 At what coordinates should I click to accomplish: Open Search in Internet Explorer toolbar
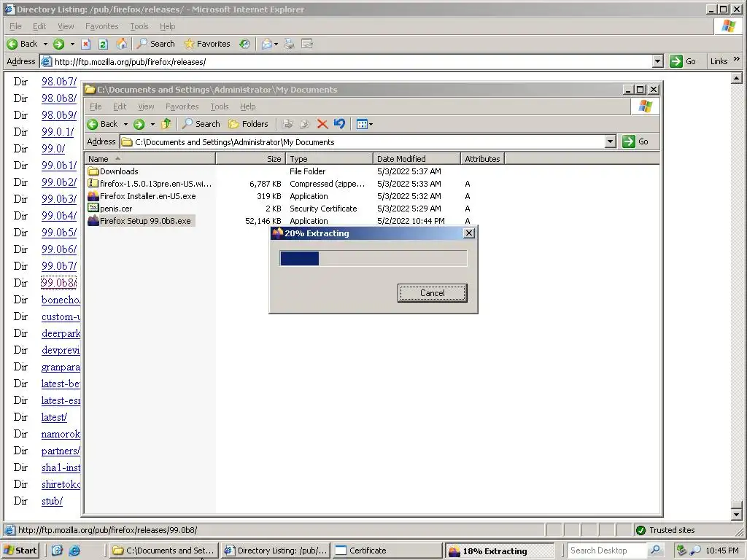click(156, 44)
